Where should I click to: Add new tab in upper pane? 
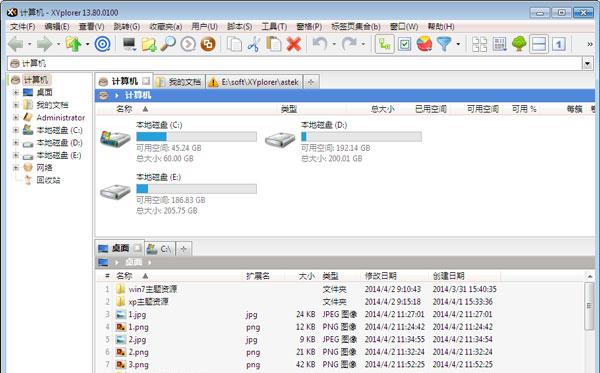[311, 81]
